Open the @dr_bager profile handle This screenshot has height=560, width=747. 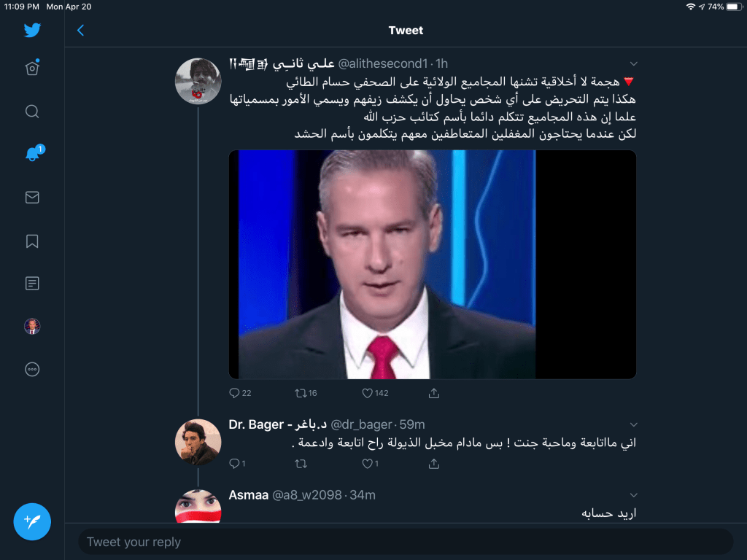tap(361, 424)
